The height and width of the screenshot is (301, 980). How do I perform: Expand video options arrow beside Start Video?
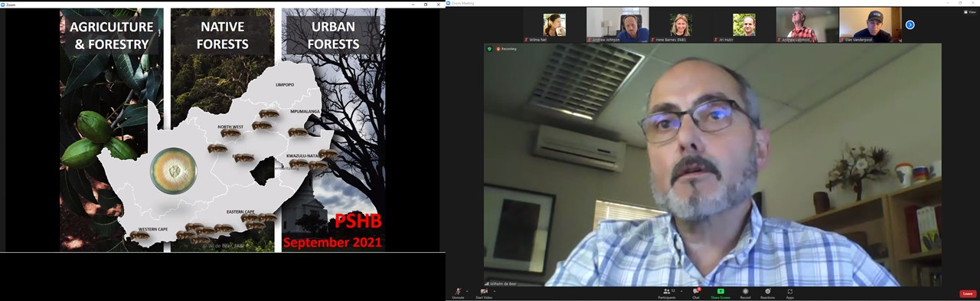pyautogui.click(x=495, y=291)
